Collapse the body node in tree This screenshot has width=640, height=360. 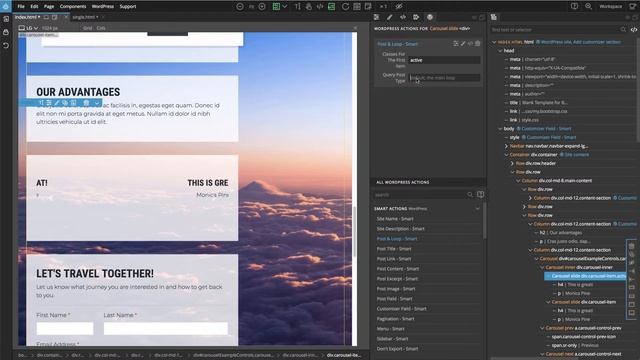tap(500, 129)
